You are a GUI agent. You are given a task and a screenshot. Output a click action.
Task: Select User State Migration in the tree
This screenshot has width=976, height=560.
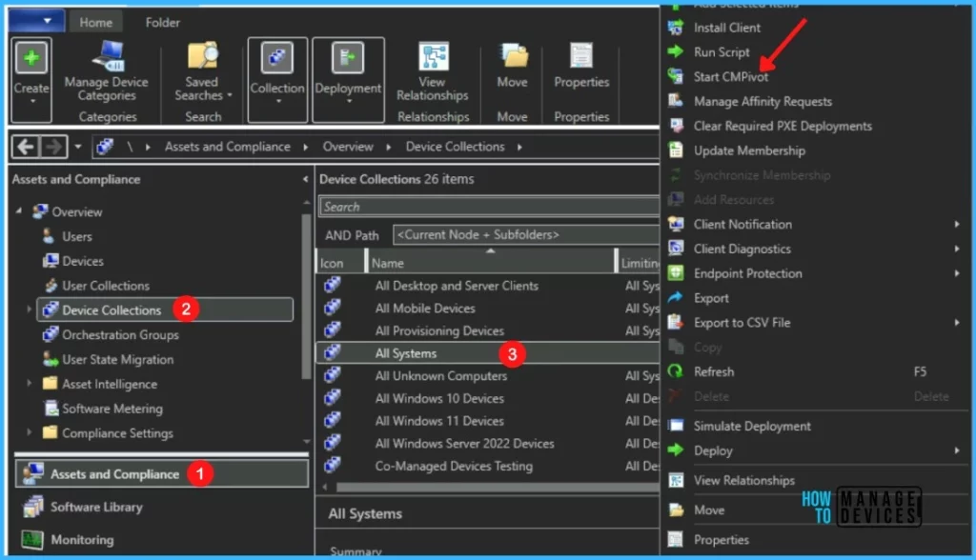(117, 360)
